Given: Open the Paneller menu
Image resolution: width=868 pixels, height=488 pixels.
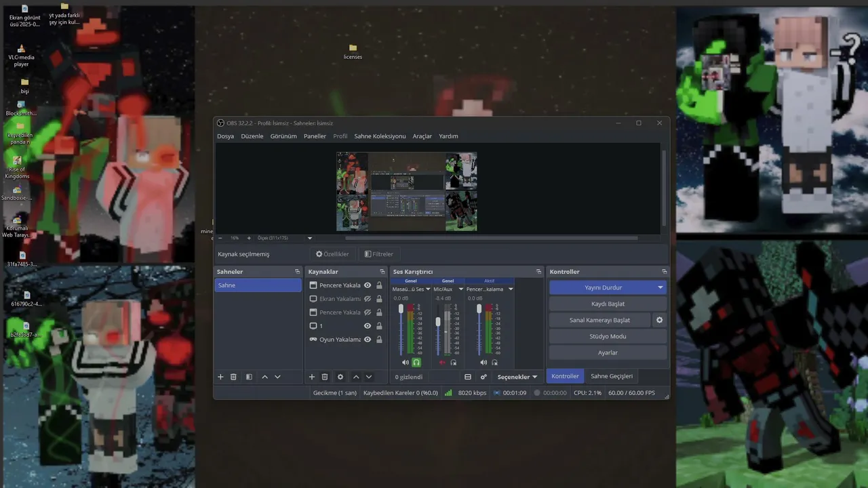Looking at the screenshot, I should point(315,136).
